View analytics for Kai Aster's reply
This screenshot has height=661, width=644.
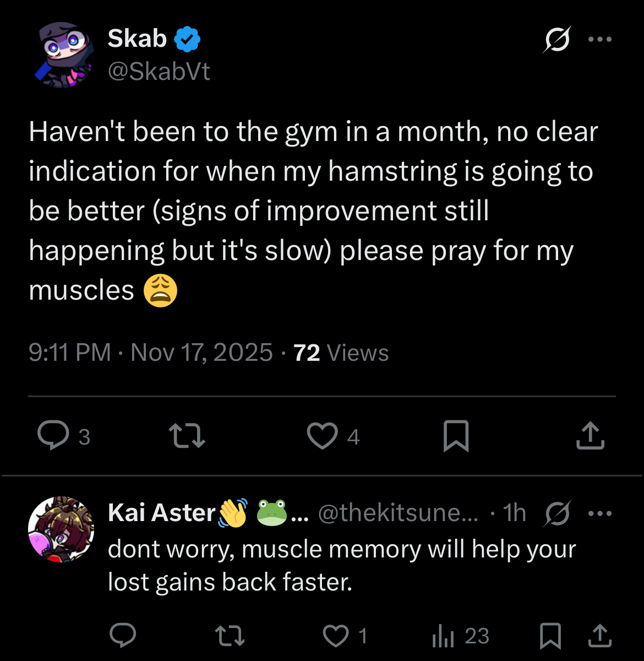point(444,636)
